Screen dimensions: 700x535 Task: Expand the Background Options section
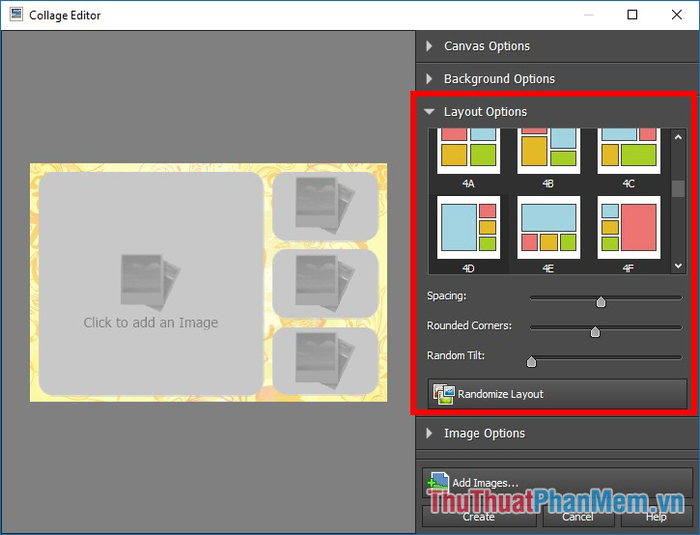pyautogui.click(x=557, y=79)
